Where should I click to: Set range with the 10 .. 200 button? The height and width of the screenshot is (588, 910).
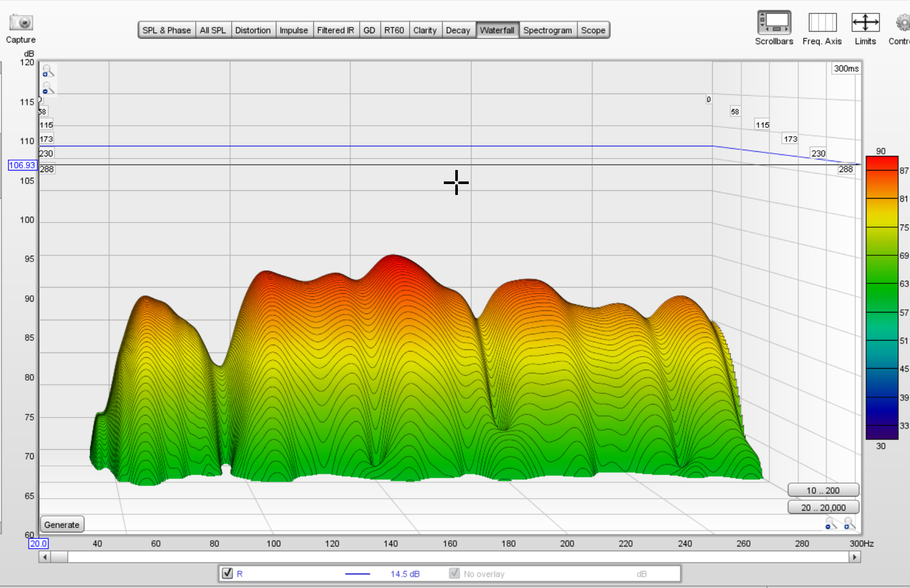[x=823, y=490]
